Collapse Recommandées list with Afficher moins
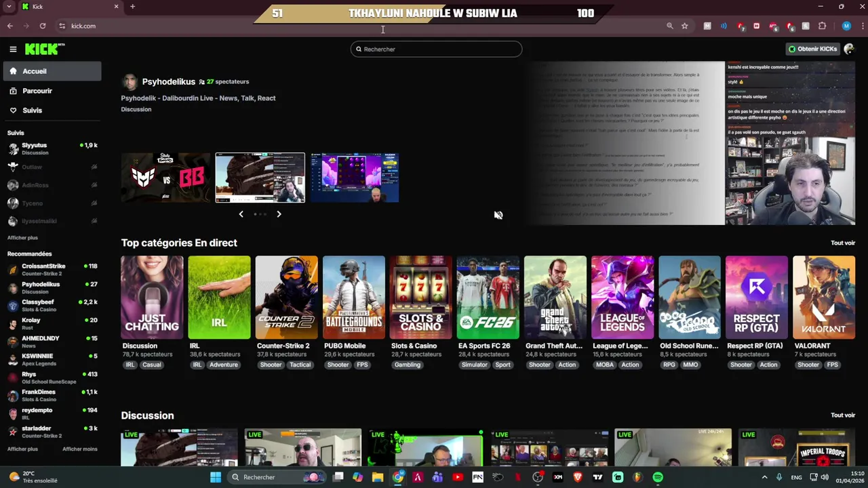Viewport: 868px width, 488px height. [80, 449]
